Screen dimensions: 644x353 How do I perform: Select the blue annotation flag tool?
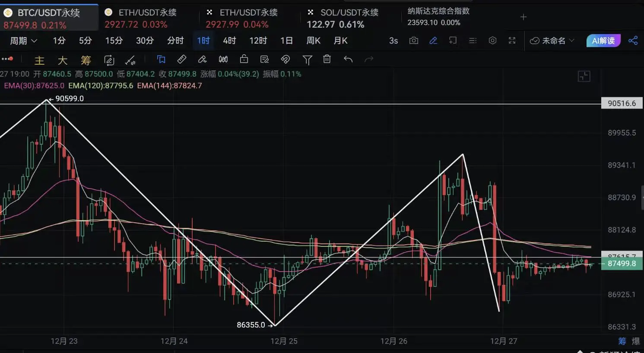coord(161,59)
